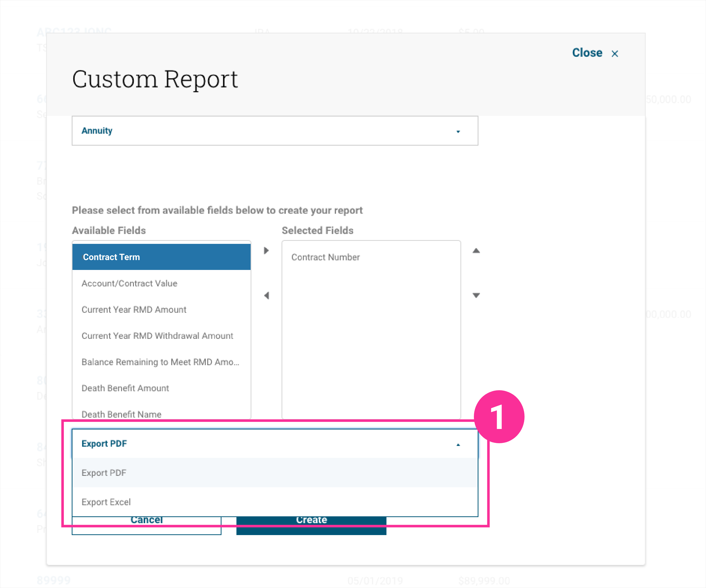Image resolution: width=706 pixels, height=588 pixels.
Task: Select Current Year RMD Amount field
Action: coord(134,309)
